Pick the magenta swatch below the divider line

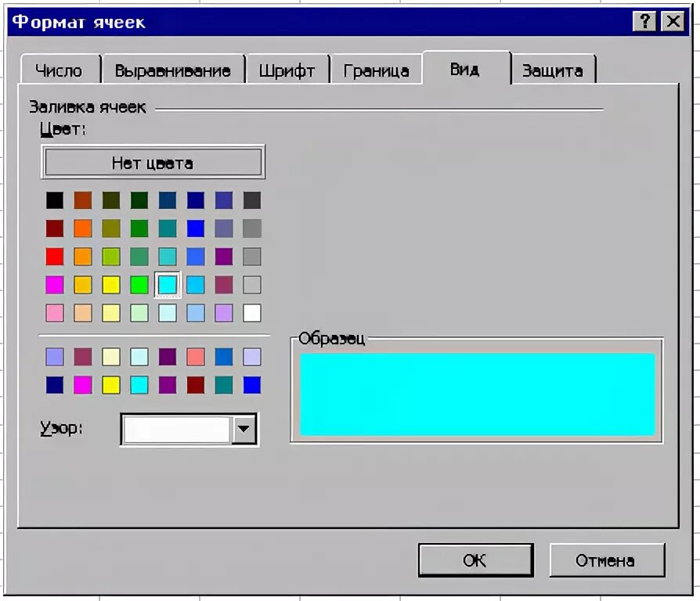coord(83,384)
